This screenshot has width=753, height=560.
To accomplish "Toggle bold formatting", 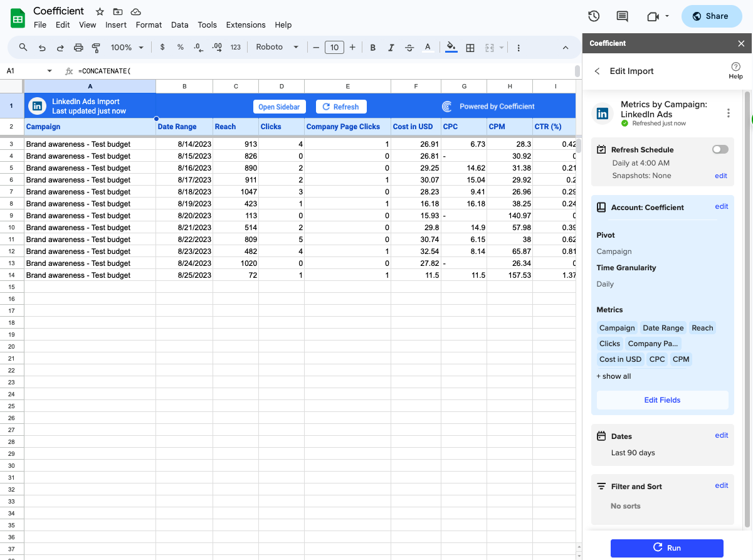I will (x=373, y=47).
